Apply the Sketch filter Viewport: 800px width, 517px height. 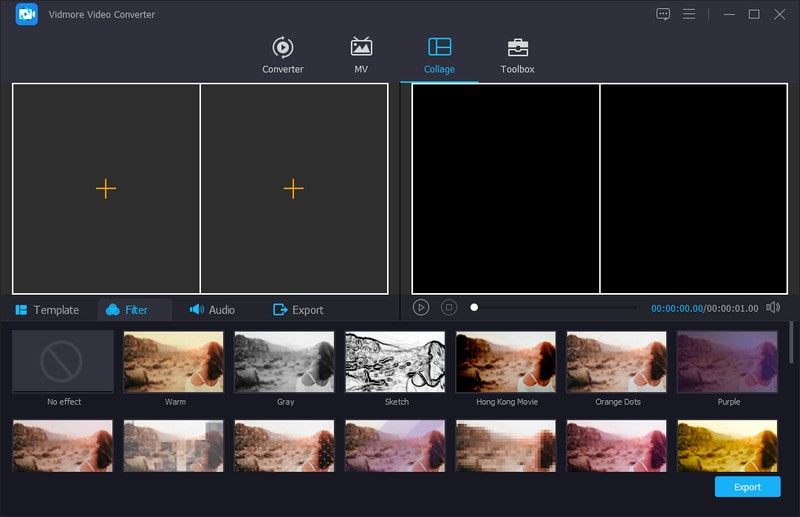tap(395, 362)
